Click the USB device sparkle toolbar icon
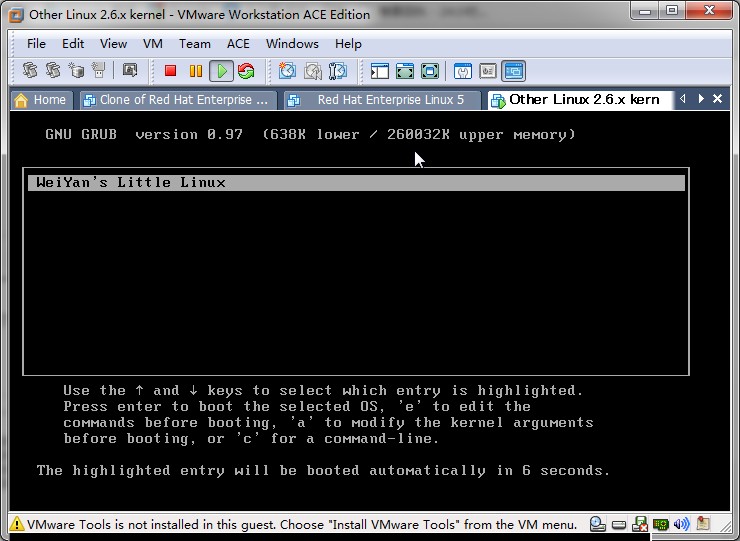The height and width of the screenshot is (541, 740). [x=99, y=70]
